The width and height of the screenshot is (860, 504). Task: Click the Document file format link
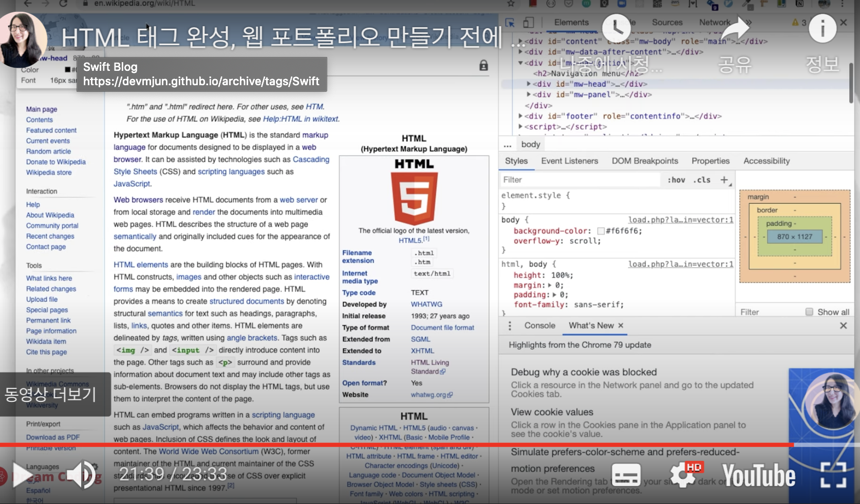pyautogui.click(x=442, y=327)
